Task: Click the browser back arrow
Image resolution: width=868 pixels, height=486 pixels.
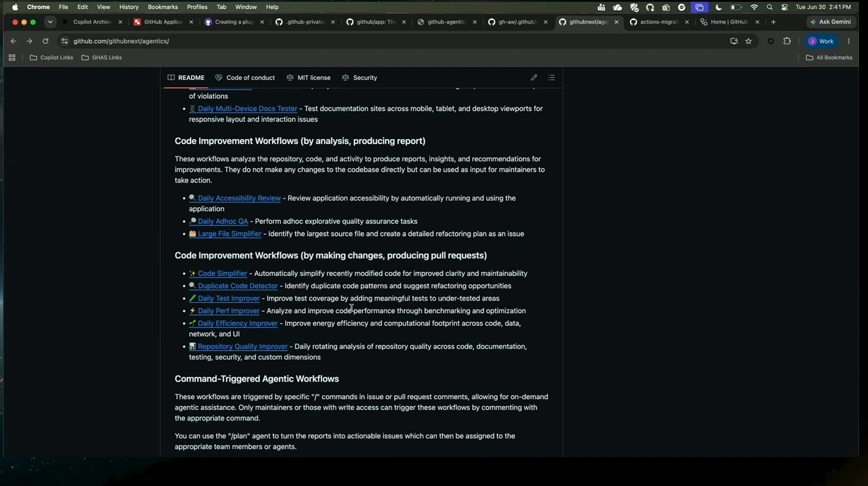Action: coord(13,41)
